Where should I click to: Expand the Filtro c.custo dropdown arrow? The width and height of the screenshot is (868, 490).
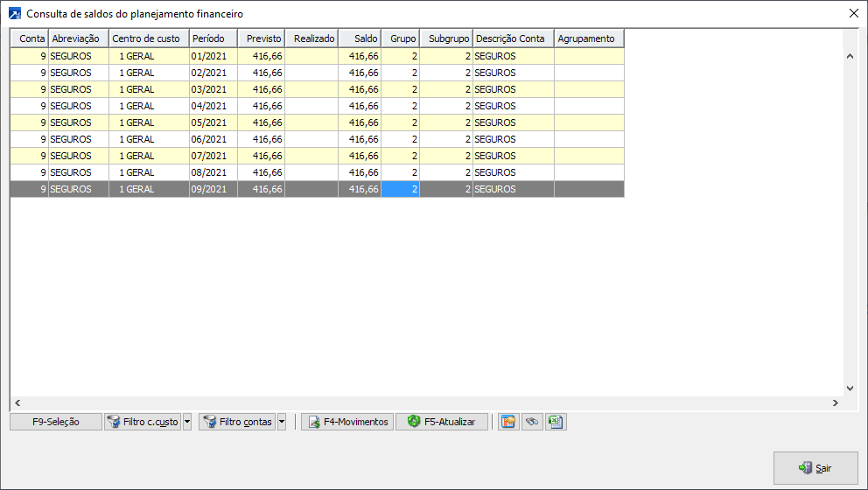(186, 422)
